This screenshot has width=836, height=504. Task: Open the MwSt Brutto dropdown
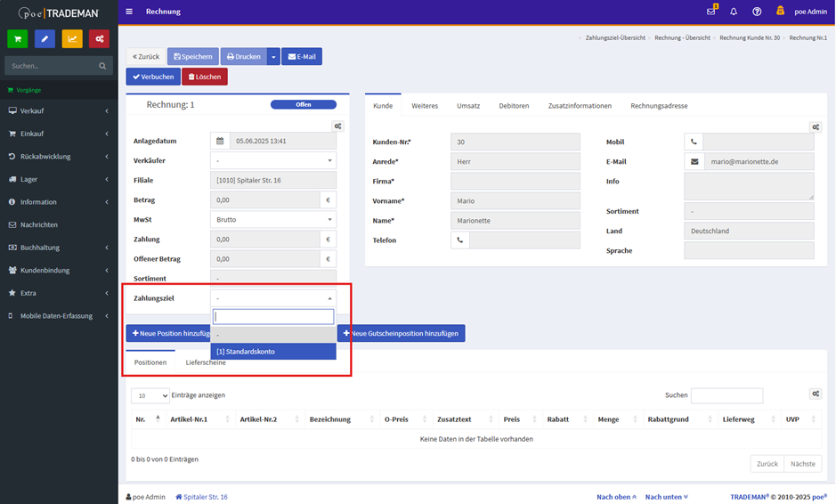pyautogui.click(x=273, y=220)
